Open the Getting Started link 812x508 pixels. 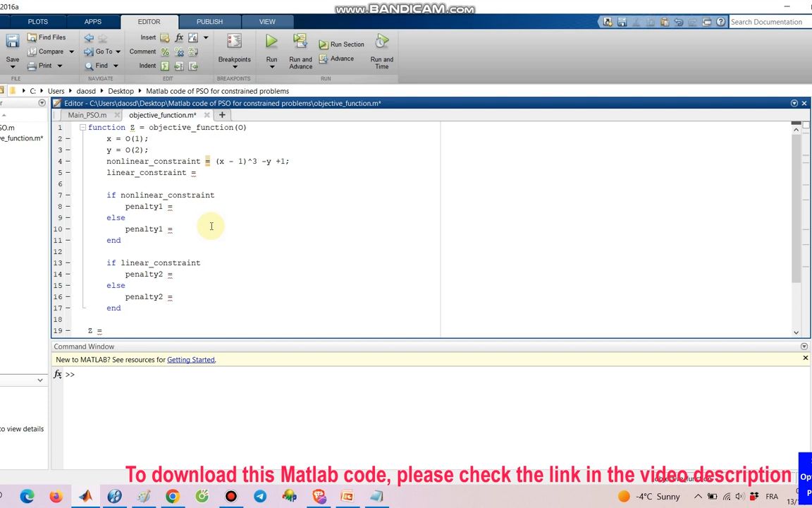point(190,360)
